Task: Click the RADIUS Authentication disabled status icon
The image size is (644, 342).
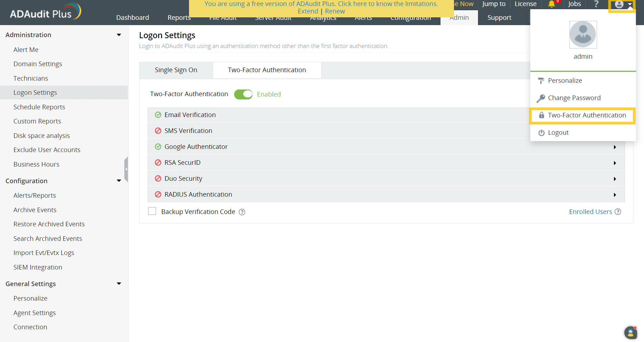Action: tap(158, 195)
